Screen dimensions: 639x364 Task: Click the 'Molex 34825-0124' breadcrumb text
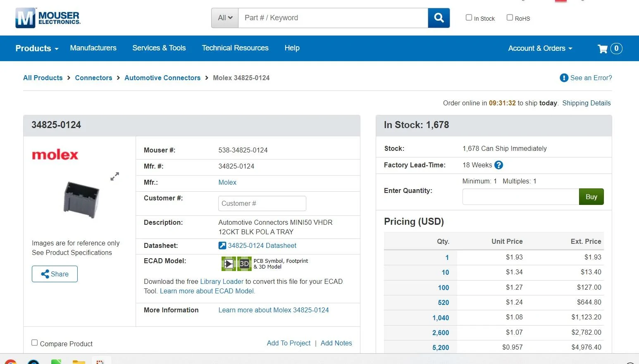241,78
